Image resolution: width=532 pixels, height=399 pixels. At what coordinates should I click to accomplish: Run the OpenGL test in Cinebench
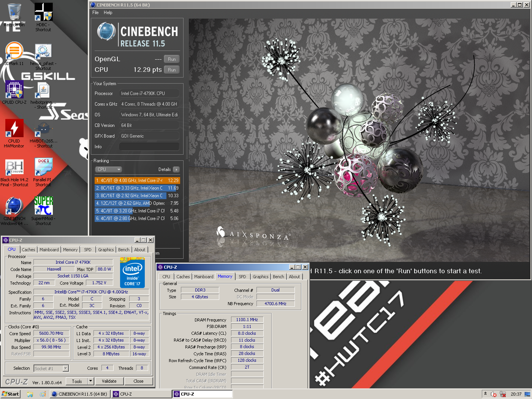coord(172,59)
